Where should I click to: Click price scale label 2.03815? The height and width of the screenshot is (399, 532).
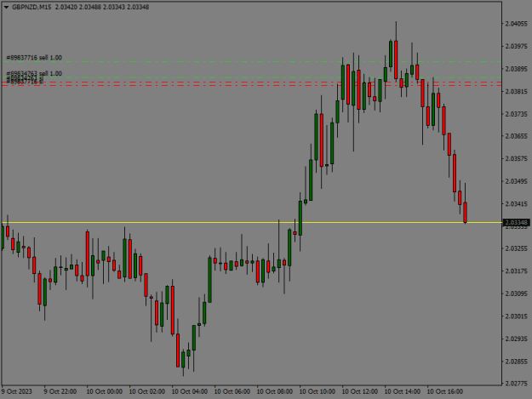pyautogui.click(x=517, y=92)
